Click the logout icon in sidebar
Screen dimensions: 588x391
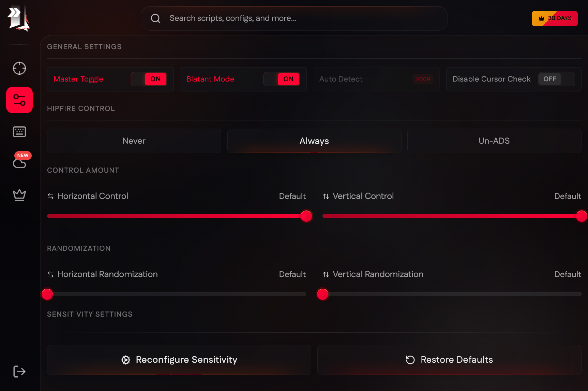[19, 372]
